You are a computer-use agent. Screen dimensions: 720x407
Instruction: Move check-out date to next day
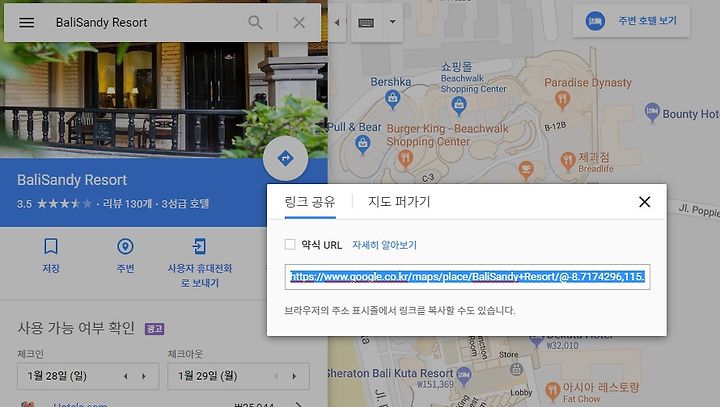tap(294, 376)
